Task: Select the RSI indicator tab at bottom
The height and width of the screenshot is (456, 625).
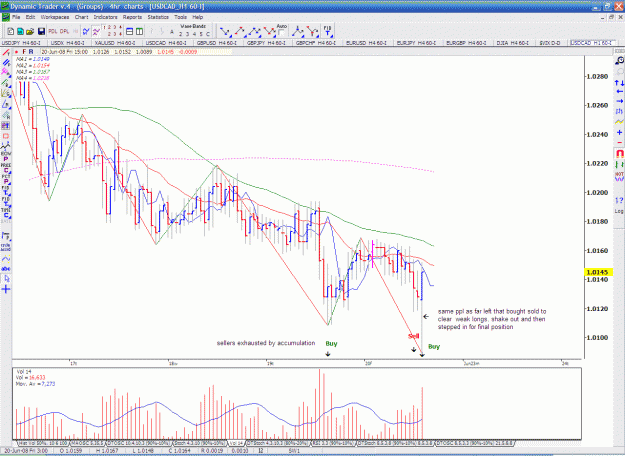Action: pos(333,443)
